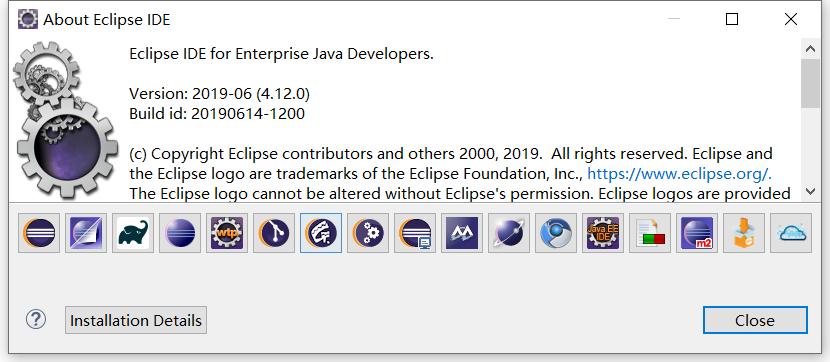Click the purple square Eclipse icon with page curl
Viewport: 830px width, 362px height.
click(86, 233)
